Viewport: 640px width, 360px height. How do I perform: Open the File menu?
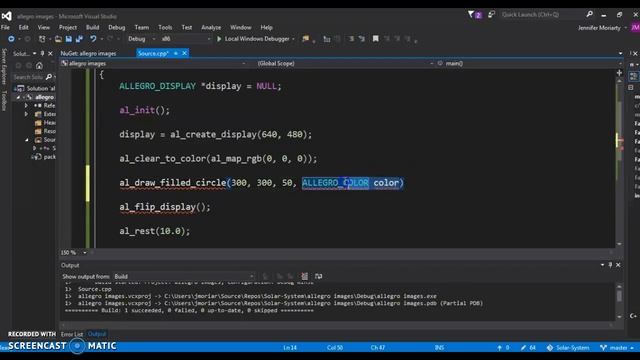5,27
